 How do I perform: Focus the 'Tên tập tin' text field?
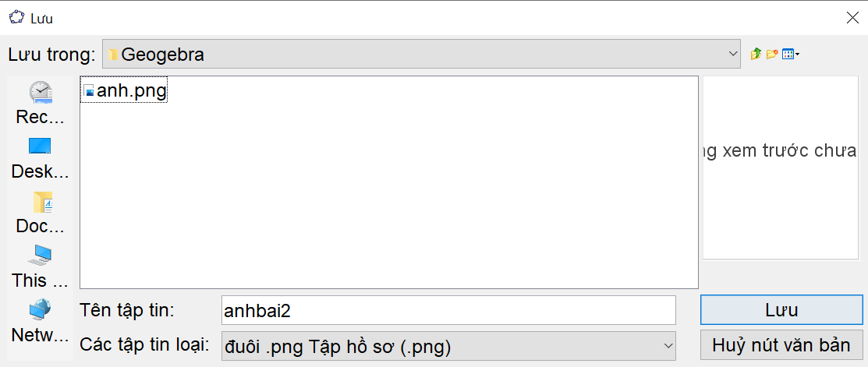(x=448, y=310)
